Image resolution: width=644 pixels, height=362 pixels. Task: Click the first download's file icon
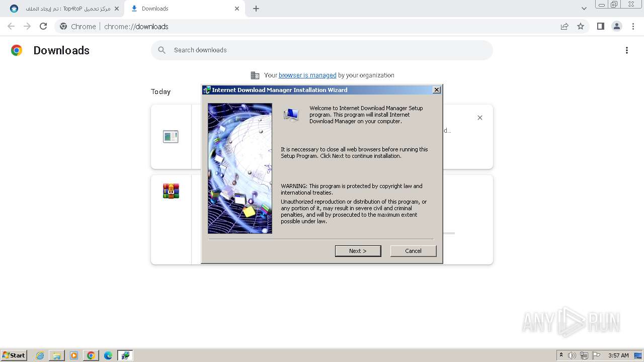coord(171,136)
